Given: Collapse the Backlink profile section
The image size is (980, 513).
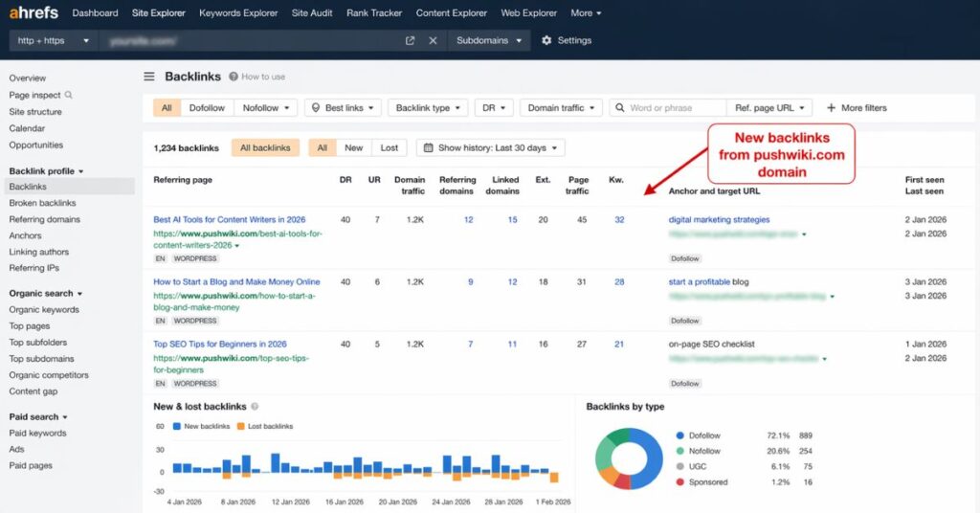Looking at the screenshot, I should click(x=46, y=171).
